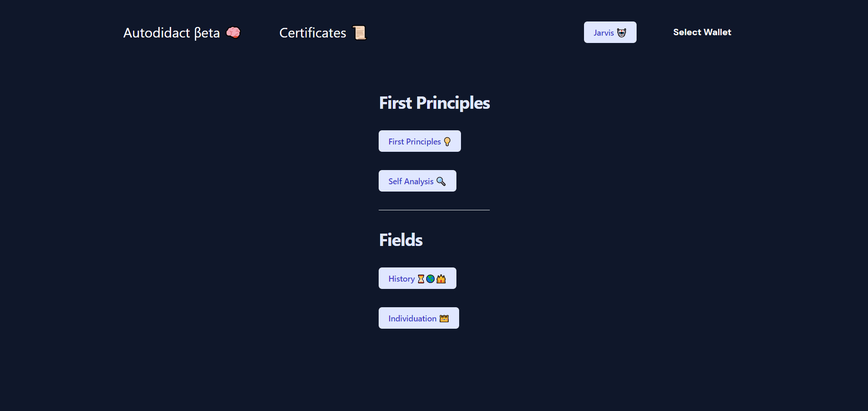Click the robot face icon on Jarvis button
The height and width of the screenshot is (411, 868).
pos(622,32)
